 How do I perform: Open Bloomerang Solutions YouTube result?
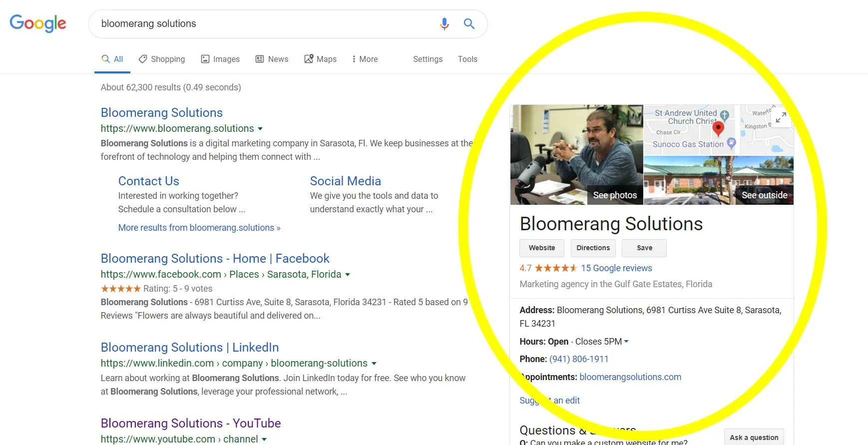[191, 423]
